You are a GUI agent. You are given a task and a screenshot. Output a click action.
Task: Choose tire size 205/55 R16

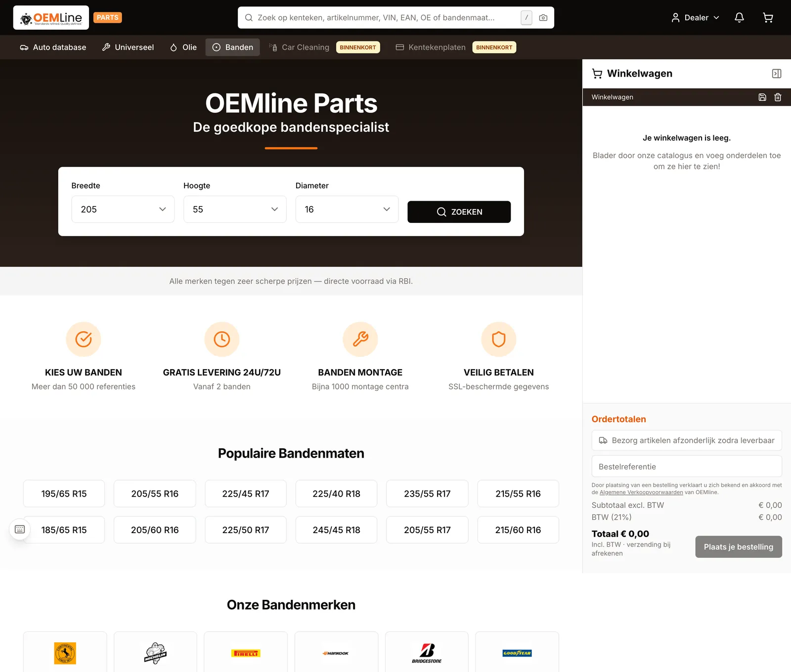155,494
